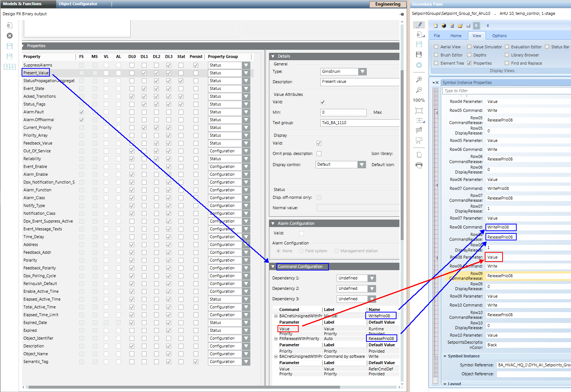Click the open folder icon in toolbar
The width and height of the screenshot is (571, 392).
(x=460, y=26)
